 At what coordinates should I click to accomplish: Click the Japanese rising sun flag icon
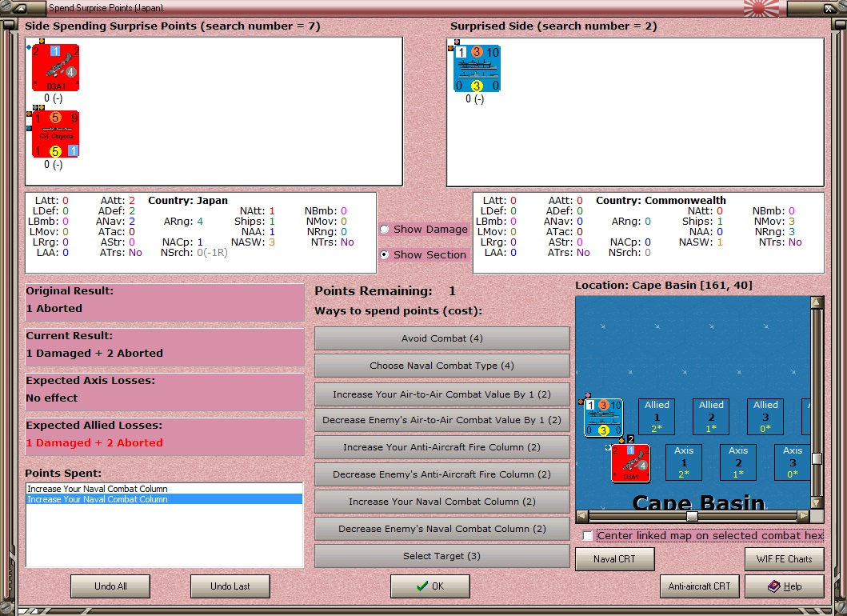(x=761, y=7)
